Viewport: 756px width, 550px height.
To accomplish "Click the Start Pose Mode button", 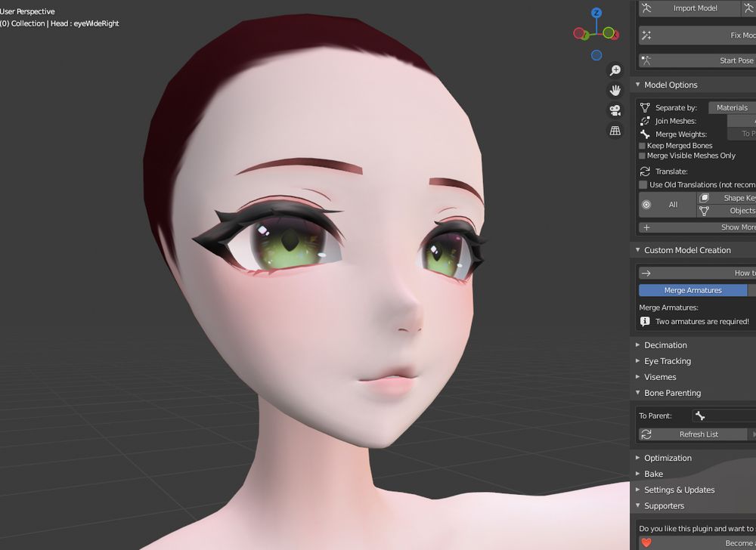I will point(697,60).
